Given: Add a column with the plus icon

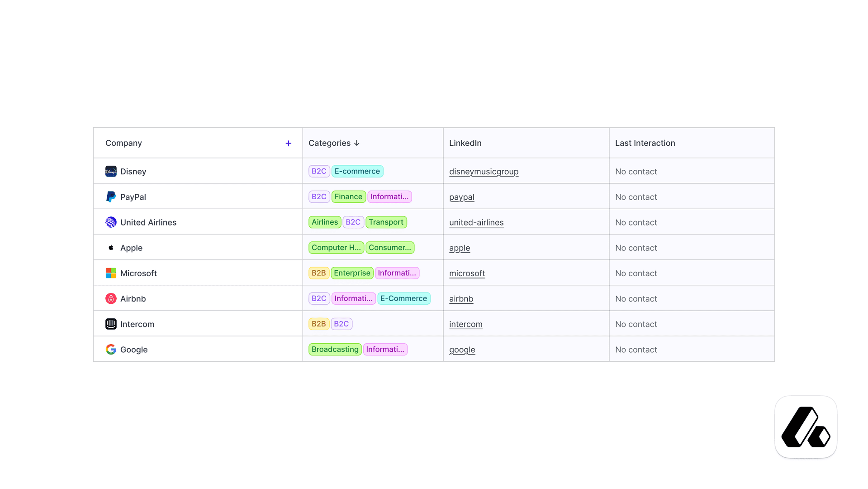Looking at the screenshot, I should tap(288, 143).
